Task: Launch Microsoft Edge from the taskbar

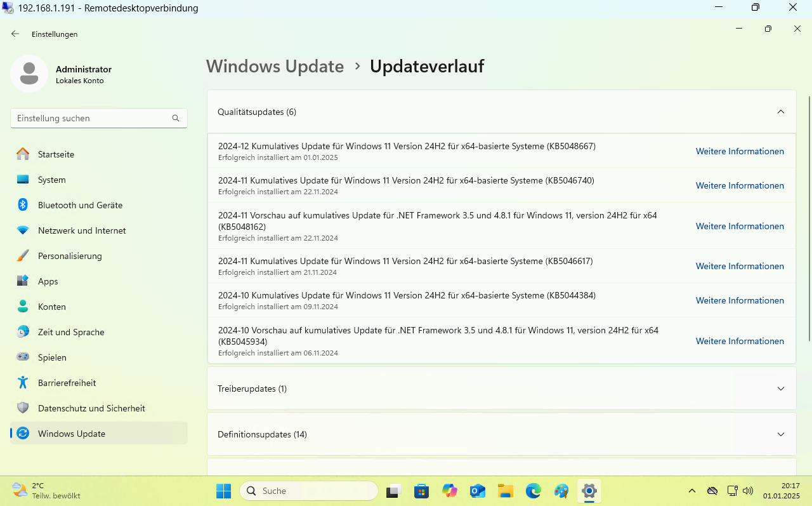Action: point(534,491)
